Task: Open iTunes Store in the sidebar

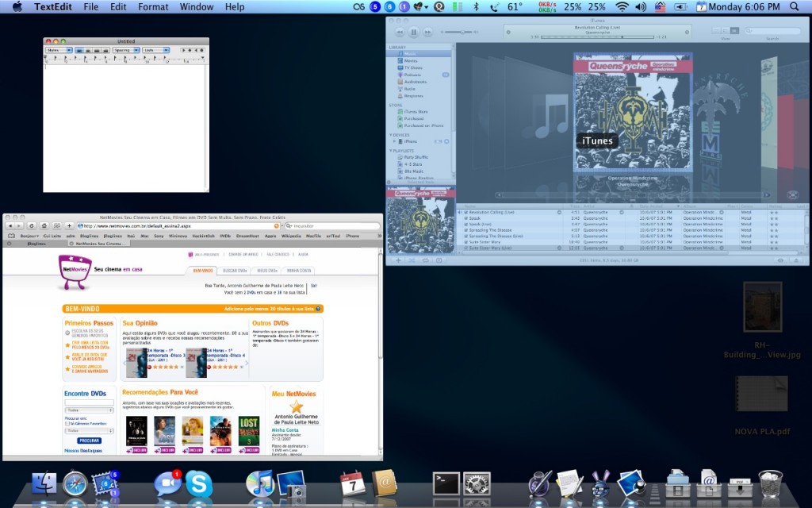Action: (x=416, y=111)
